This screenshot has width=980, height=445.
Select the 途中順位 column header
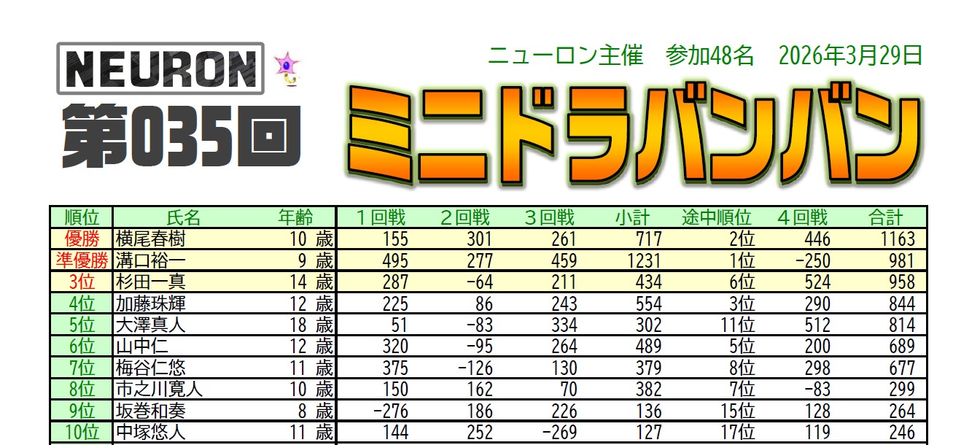click(716, 217)
